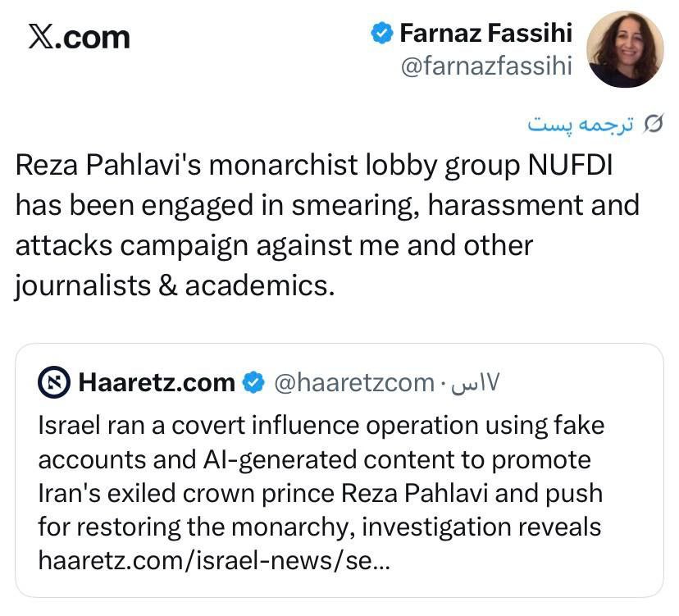This screenshot has width=679, height=616.
Task: Open the Haaretz.com account name
Action: coord(156,382)
